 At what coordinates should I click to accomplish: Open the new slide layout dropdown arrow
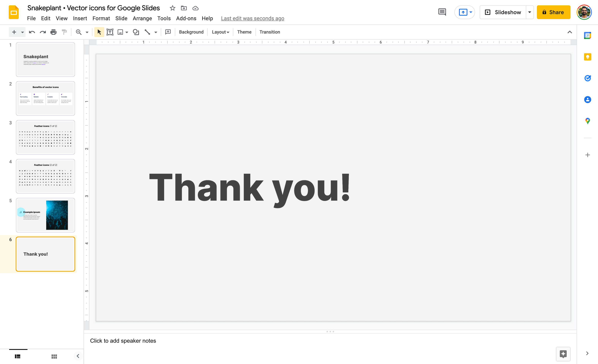[22, 32]
